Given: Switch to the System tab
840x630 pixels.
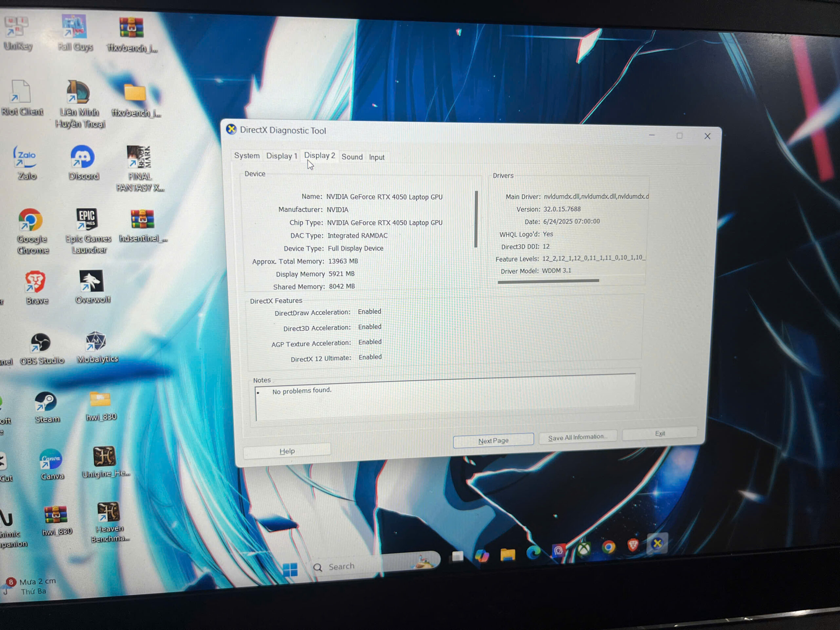Looking at the screenshot, I should tap(247, 156).
